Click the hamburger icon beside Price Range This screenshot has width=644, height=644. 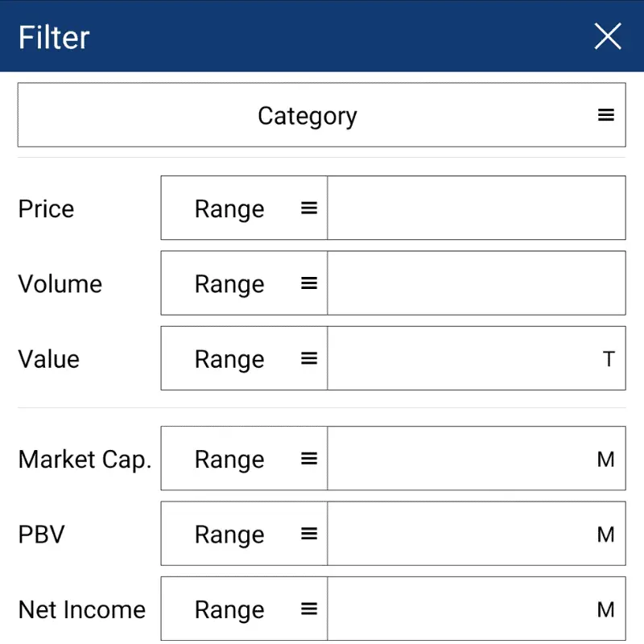(308, 208)
